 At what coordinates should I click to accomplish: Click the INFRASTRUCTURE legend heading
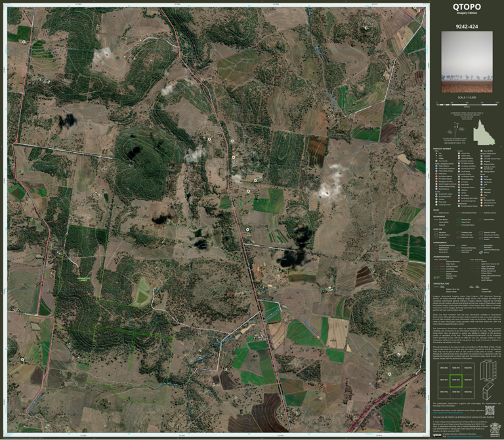[x=441, y=283]
